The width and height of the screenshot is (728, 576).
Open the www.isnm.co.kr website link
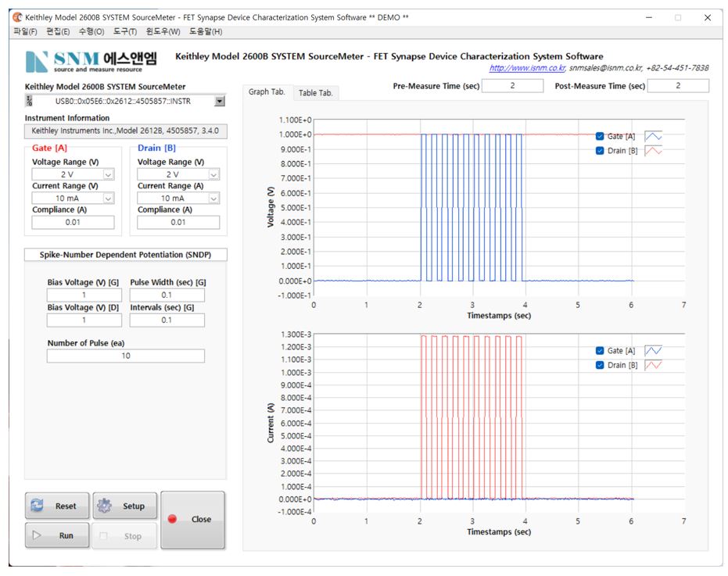coord(527,68)
